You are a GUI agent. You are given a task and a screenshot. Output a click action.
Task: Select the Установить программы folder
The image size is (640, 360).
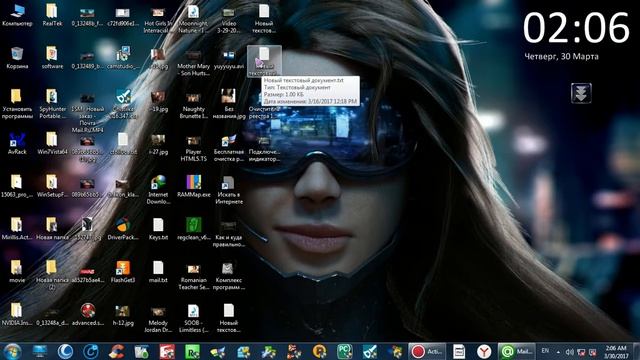17,104
